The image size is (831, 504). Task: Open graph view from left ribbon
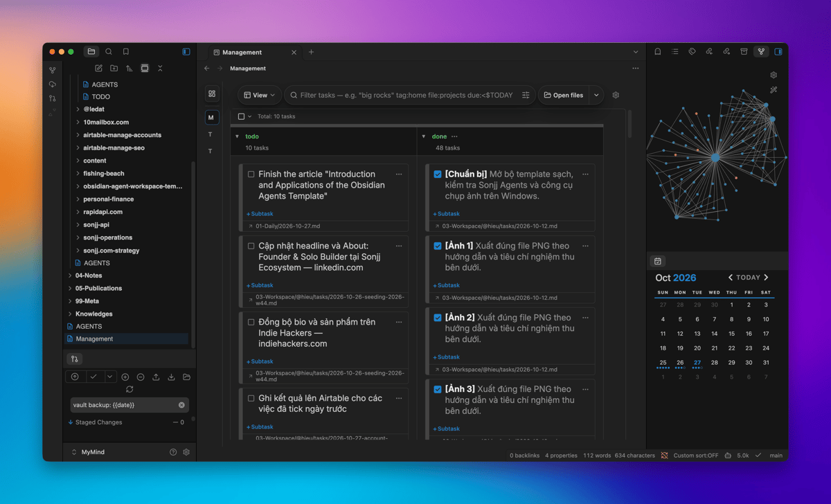[53, 71]
